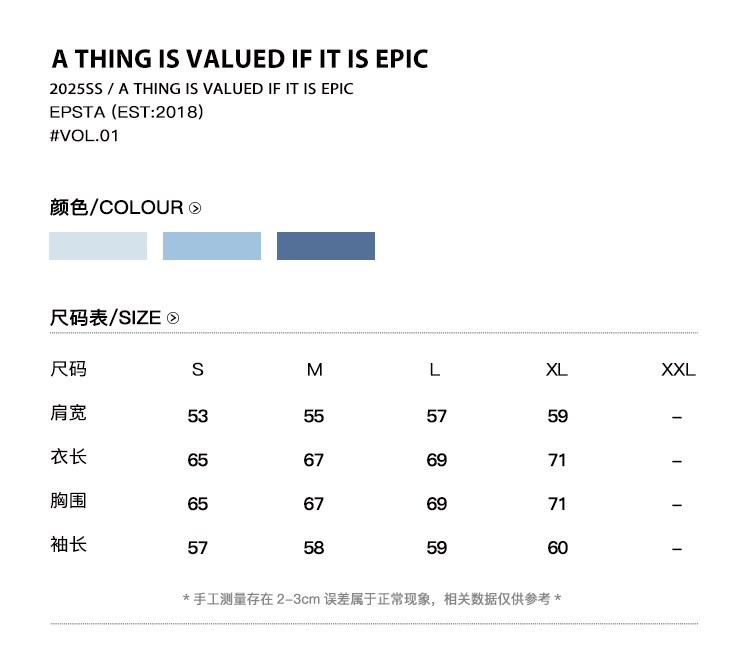Click the EPSTA (EST:2018) brand text
The width and height of the screenshot is (750, 648).
tap(126, 112)
